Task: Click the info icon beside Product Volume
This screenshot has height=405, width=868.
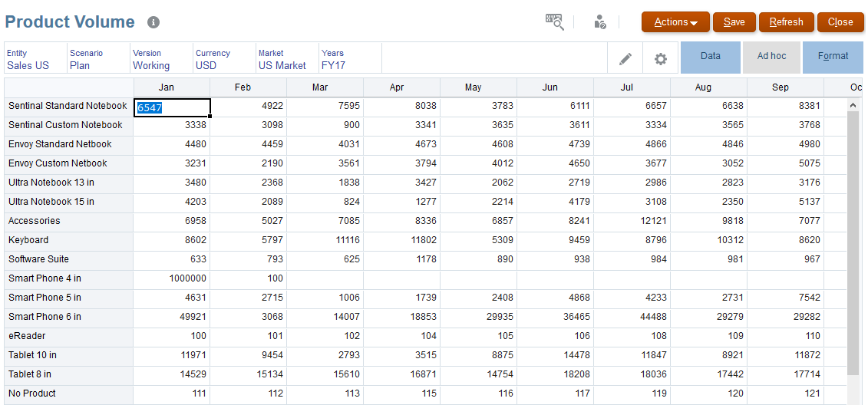Action: point(153,22)
